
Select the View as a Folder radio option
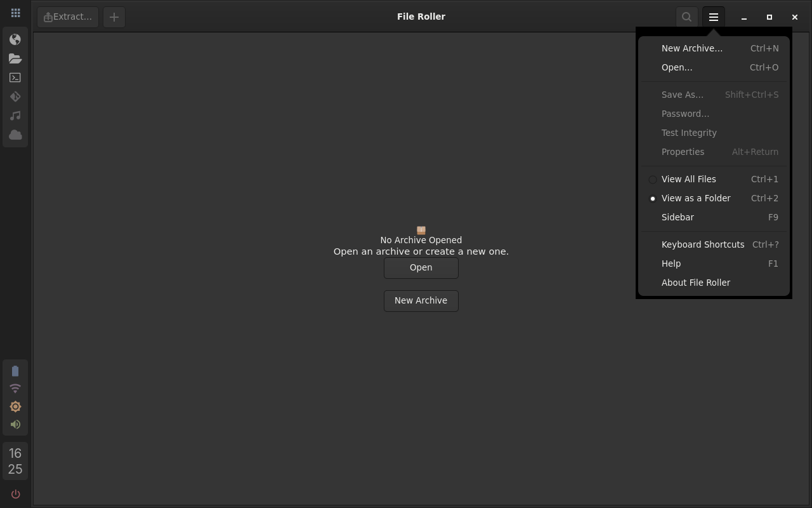(x=714, y=198)
